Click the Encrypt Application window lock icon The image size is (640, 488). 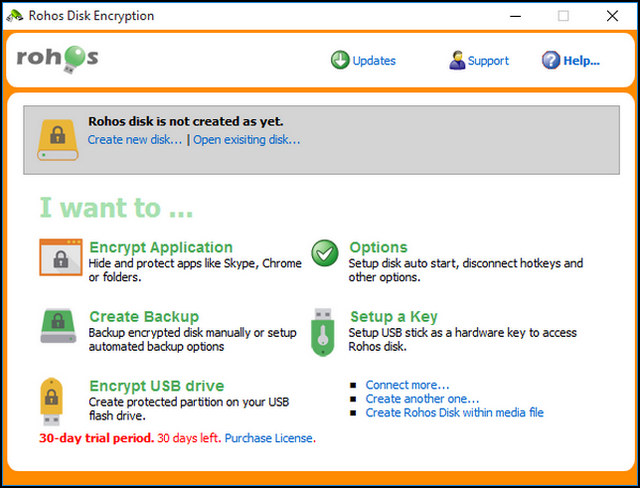coord(61,257)
